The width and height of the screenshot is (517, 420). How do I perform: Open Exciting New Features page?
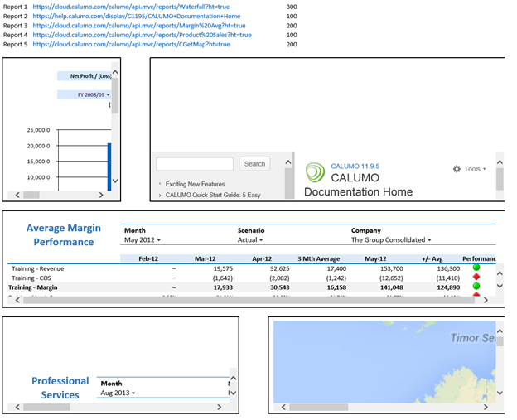tap(195, 184)
